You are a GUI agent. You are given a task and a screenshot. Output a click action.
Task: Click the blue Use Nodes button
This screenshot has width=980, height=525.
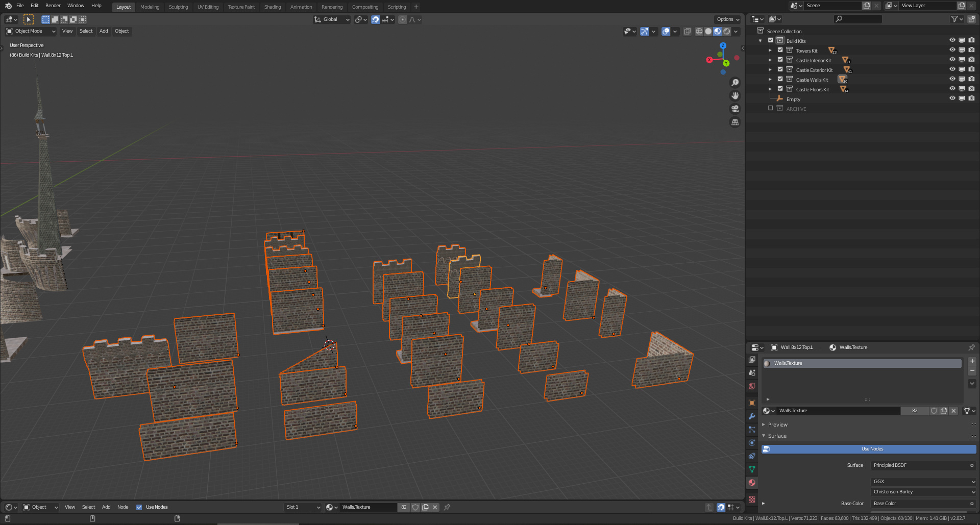[x=872, y=449]
